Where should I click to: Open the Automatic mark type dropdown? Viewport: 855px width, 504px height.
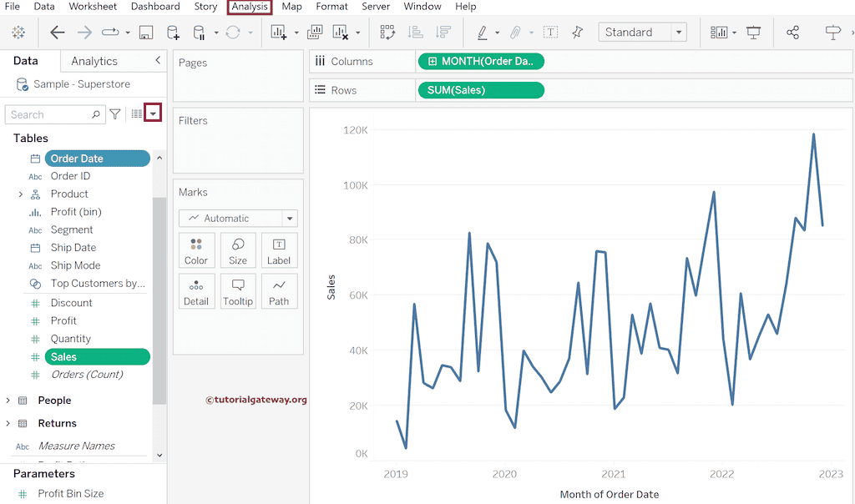click(238, 219)
